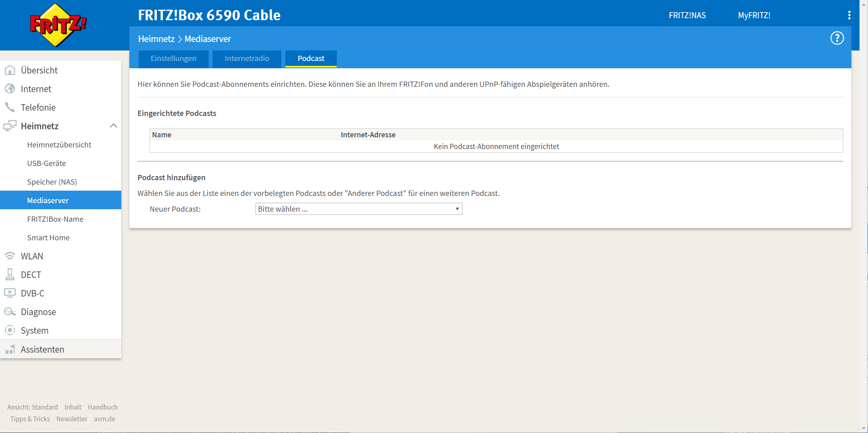The height and width of the screenshot is (433, 868).
Task: Open the help question mark icon
Action: point(837,38)
